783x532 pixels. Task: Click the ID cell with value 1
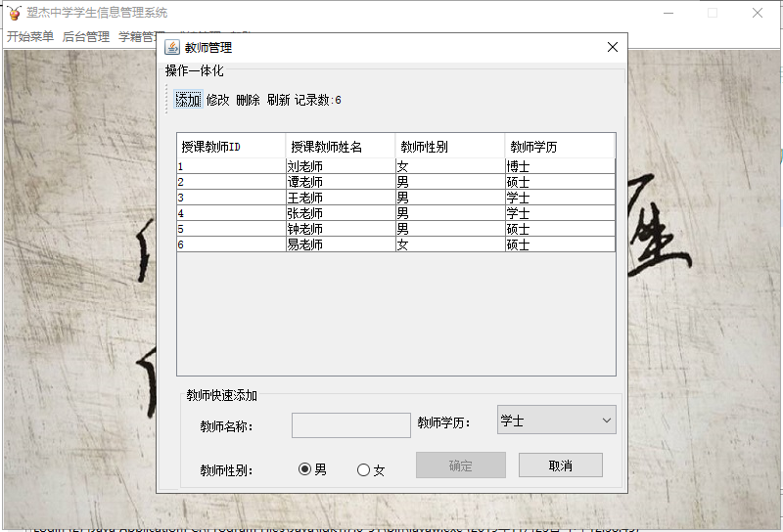point(231,166)
